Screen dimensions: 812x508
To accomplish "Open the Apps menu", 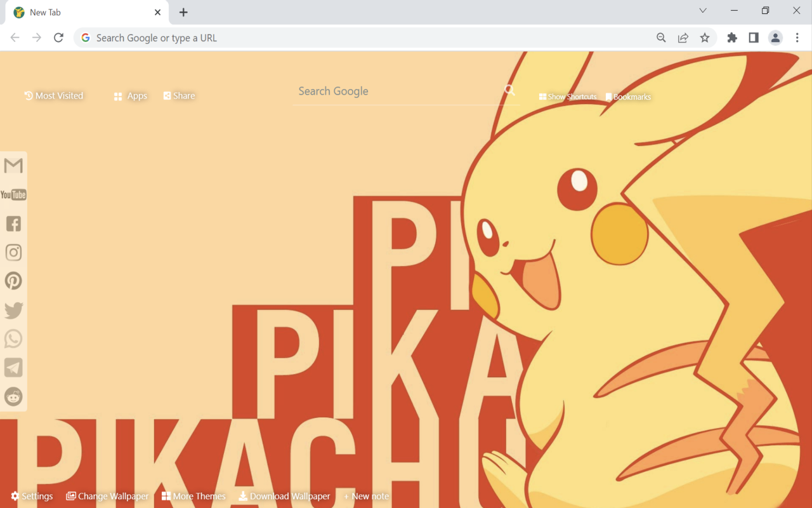I will click(x=131, y=96).
